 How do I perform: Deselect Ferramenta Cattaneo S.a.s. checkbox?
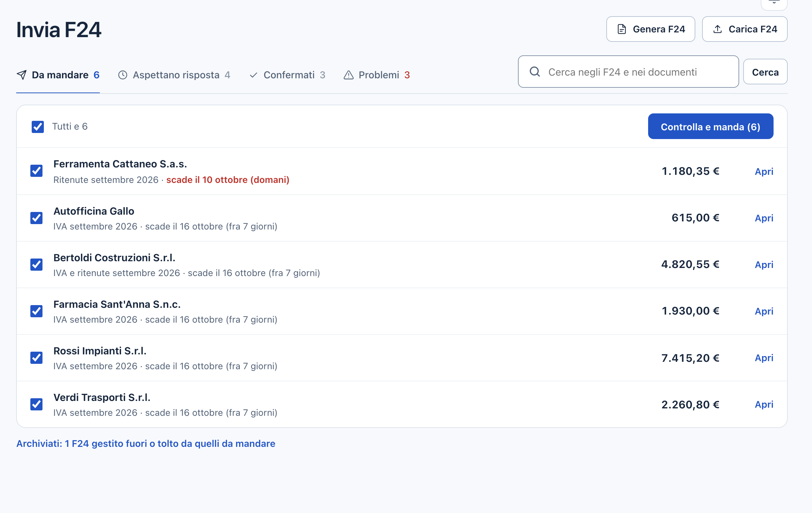click(x=36, y=171)
